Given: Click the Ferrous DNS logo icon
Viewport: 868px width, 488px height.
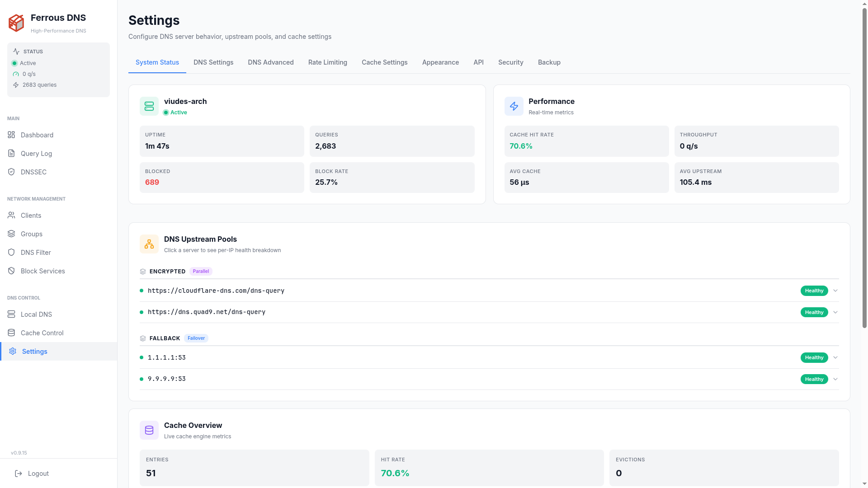Looking at the screenshot, I should coord(16,23).
